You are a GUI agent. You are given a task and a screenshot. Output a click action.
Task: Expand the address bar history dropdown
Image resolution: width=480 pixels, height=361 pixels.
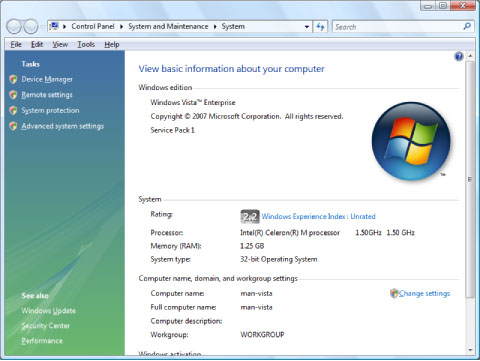(x=307, y=27)
